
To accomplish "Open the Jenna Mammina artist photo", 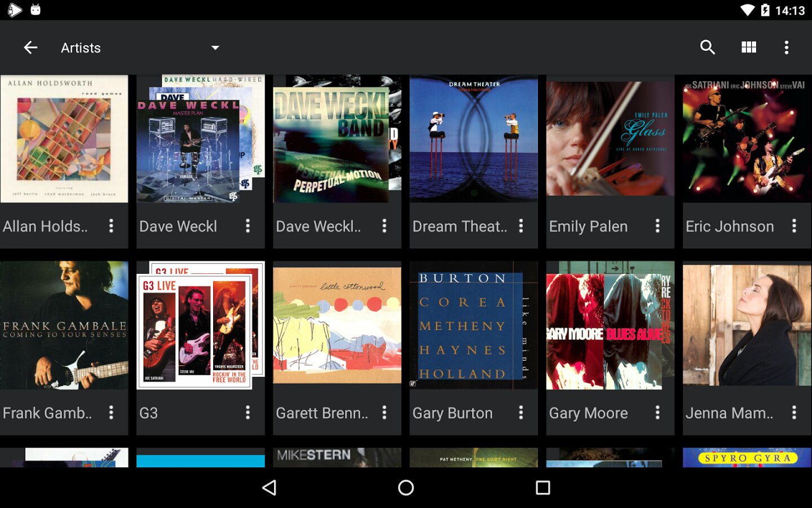I will pos(747,325).
